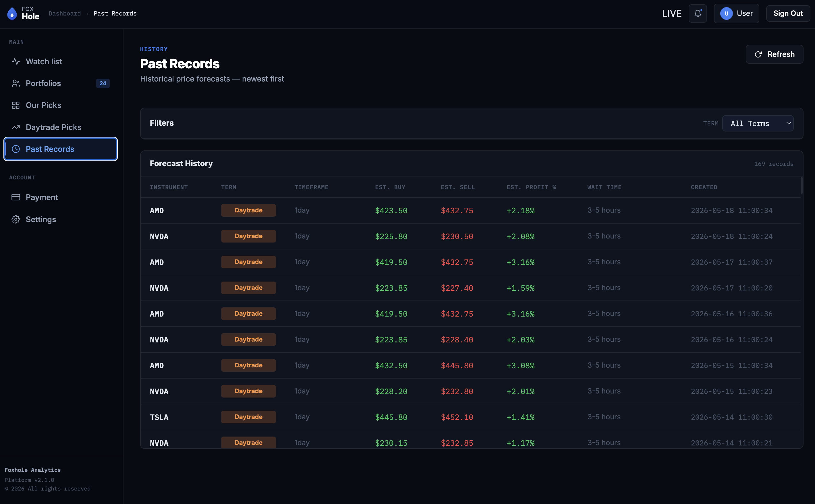The height and width of the screenshot is (504, 815).
Task: Click the WAIT TIME column header
Action: (x=604, y=187)
